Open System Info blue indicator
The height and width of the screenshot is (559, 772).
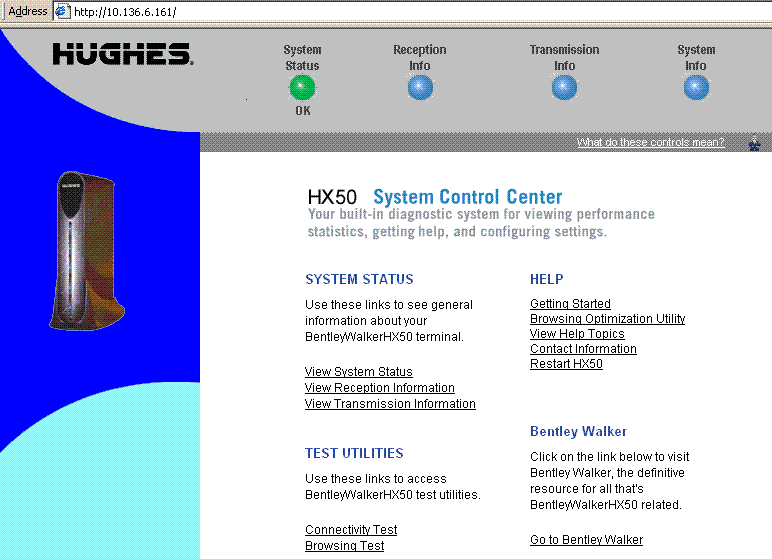tap(696, 88)
